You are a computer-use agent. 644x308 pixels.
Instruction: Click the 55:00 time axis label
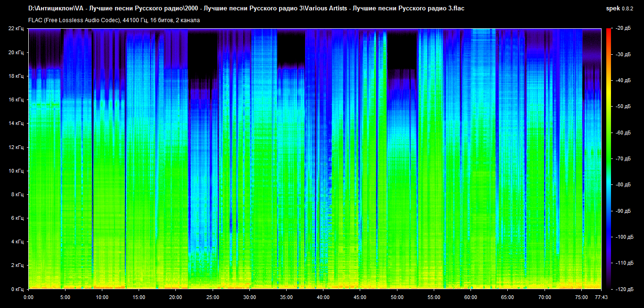pos(434,297)
